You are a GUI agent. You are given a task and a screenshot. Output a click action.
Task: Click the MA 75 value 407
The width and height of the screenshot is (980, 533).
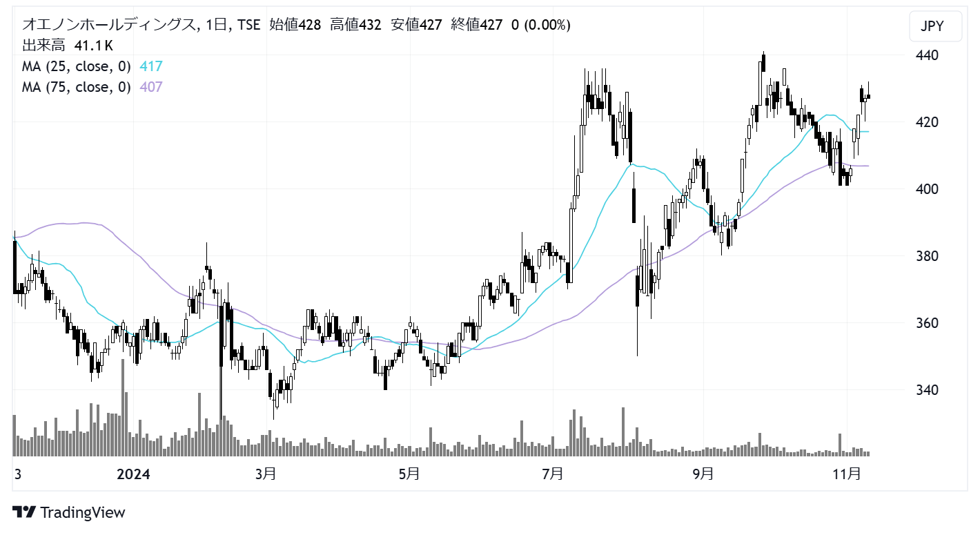[x=151, y=87]
